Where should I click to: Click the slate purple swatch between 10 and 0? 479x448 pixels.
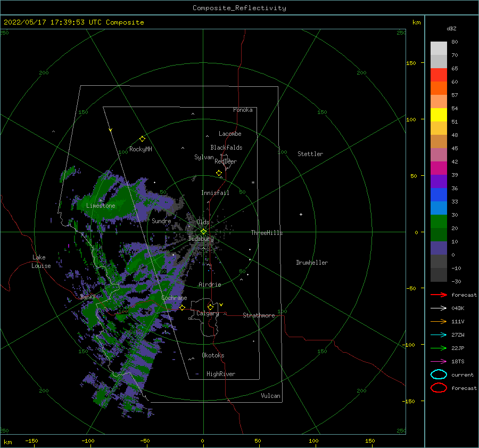(439, 248)
